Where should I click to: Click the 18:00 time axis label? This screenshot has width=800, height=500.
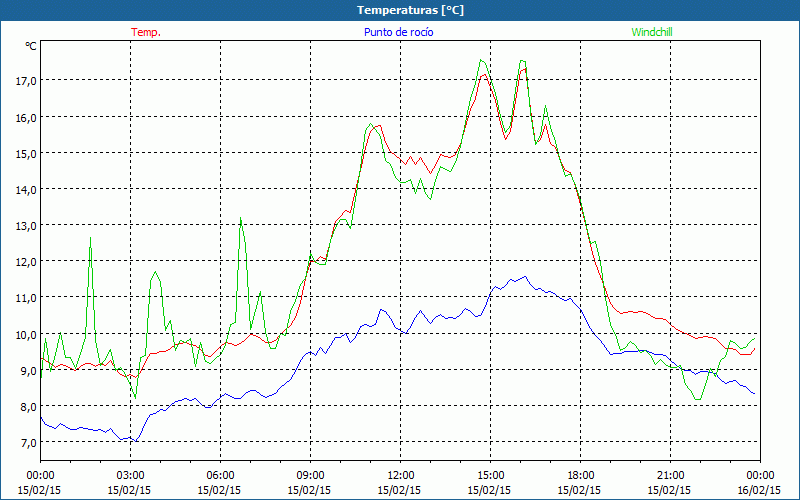[581, 476]
